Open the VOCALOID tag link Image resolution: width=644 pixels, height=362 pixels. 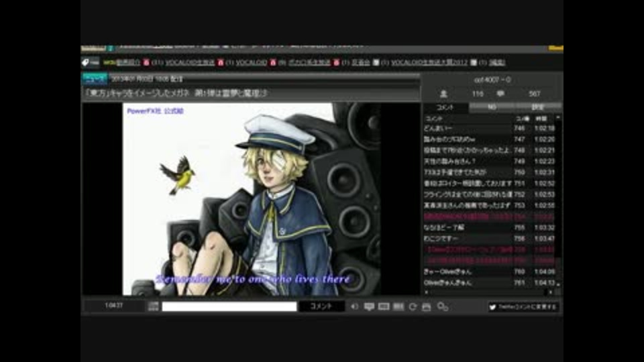(x=252, y=63)
